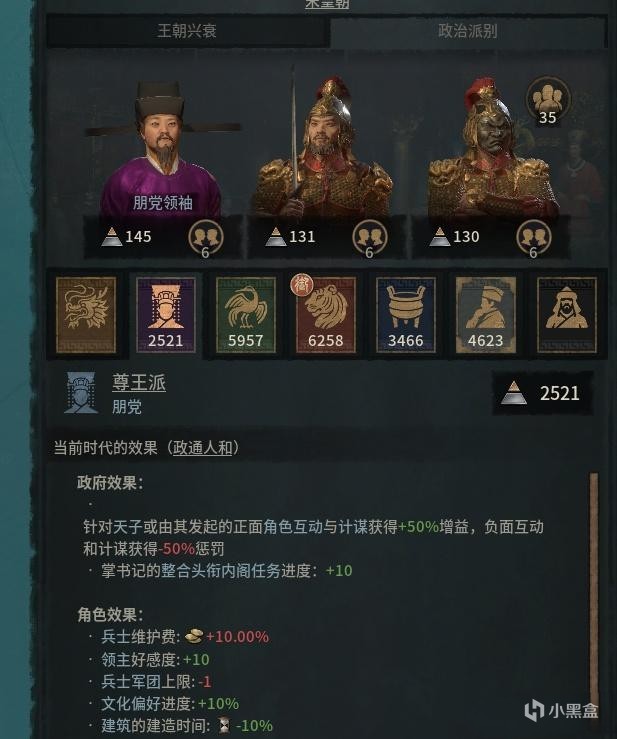This screenshot has height=739, width=617.
Task: Open the 尊王派 faction link
Action: point(139,382)
